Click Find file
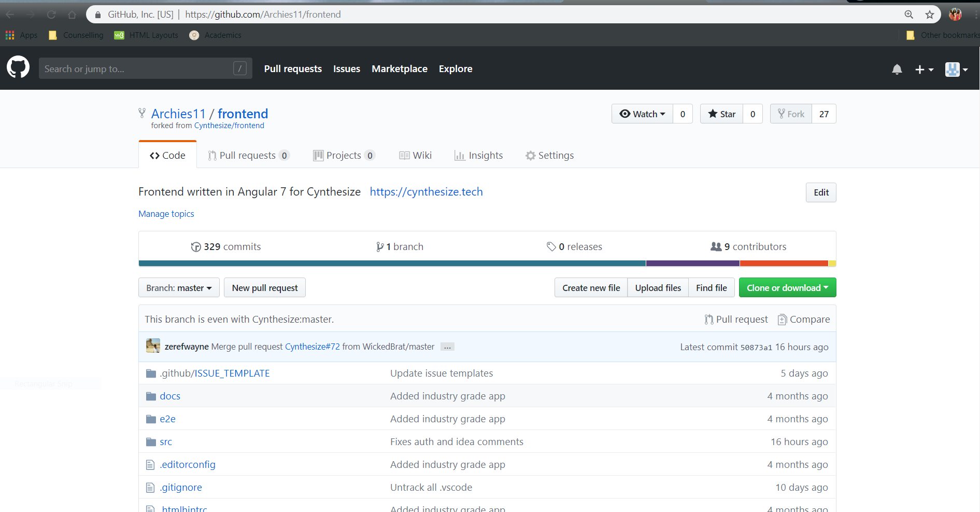The width and height of the screenshot is (980, 512). (712, 287)
